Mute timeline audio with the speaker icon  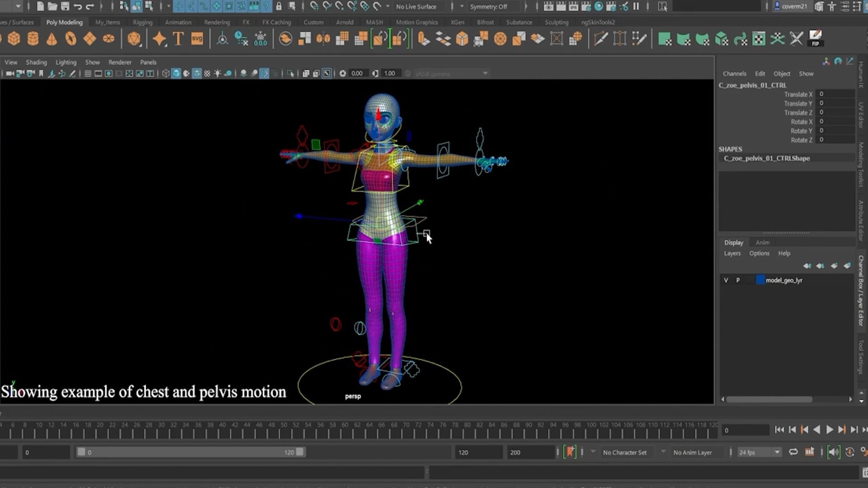click(x=834, y=452)
